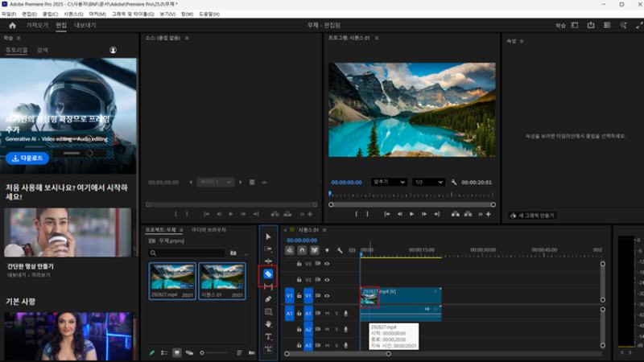Open Program monitor panel menu

[377, 38]
